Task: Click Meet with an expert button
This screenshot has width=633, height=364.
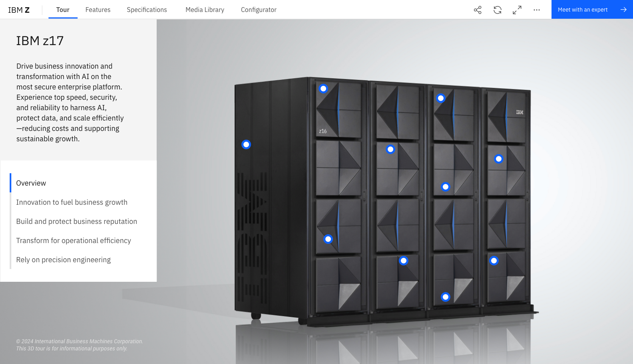Action: (x=592, y=10)
